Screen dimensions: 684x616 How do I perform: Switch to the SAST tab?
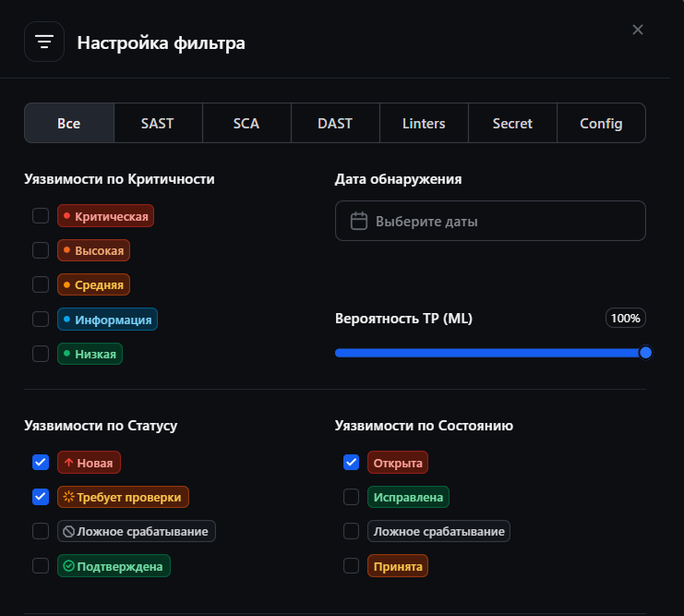tap(158, 123)
